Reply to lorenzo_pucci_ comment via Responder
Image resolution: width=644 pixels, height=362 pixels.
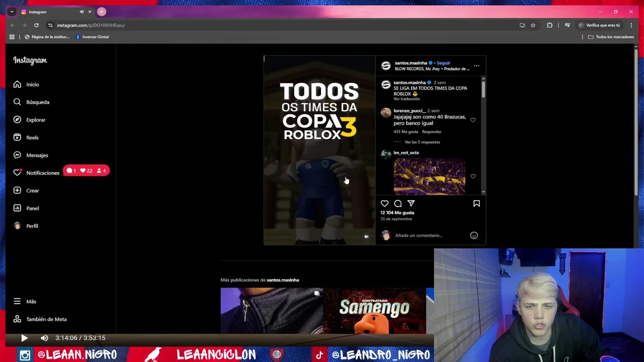pyautogui.click(x=432, y=132)
